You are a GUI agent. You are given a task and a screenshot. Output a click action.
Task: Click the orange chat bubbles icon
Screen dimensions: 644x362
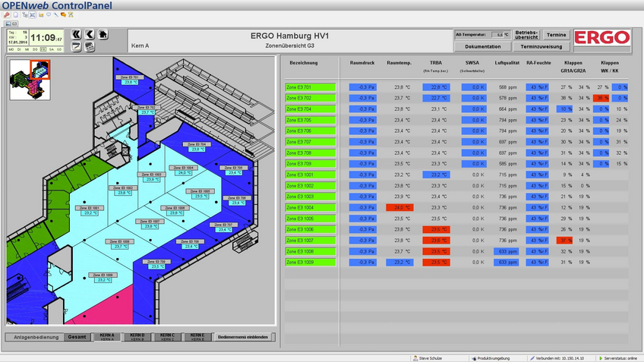(x=63, y=14)
